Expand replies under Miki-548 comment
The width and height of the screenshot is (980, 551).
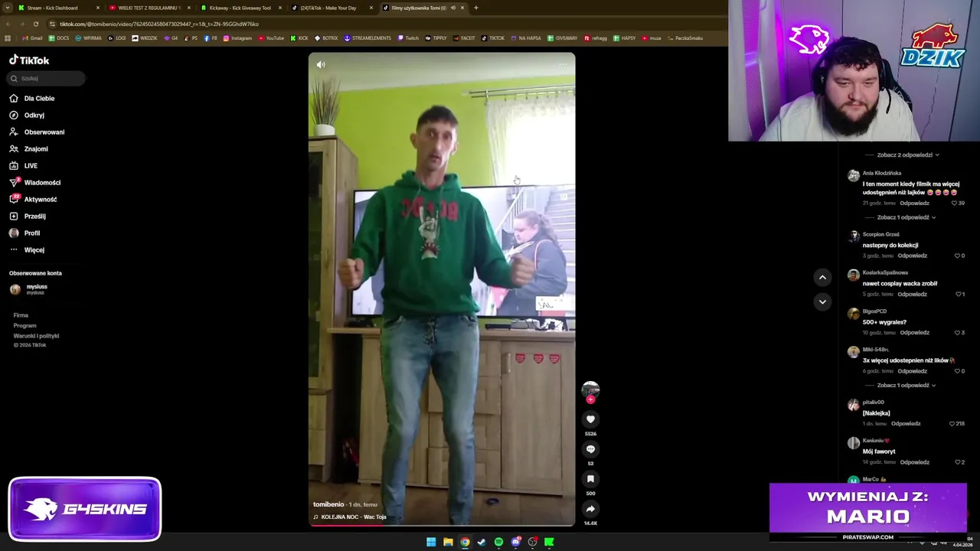[906, 385]
